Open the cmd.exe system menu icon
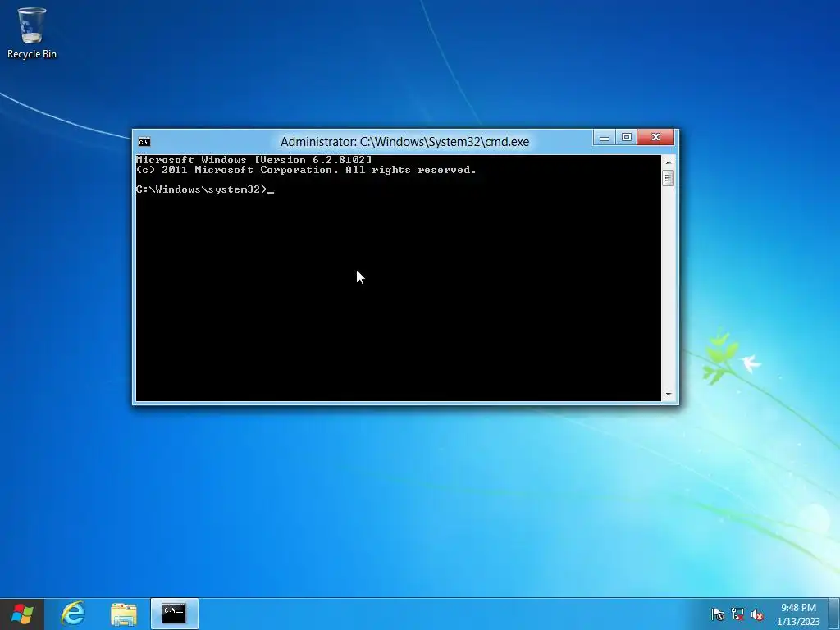 click(144, 142)
